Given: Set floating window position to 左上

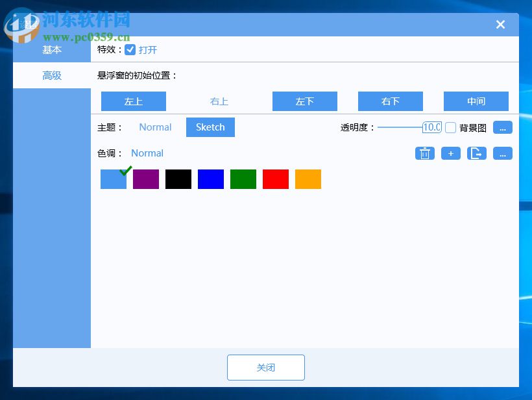Looking at the screenshot, I should coord(133,101).
